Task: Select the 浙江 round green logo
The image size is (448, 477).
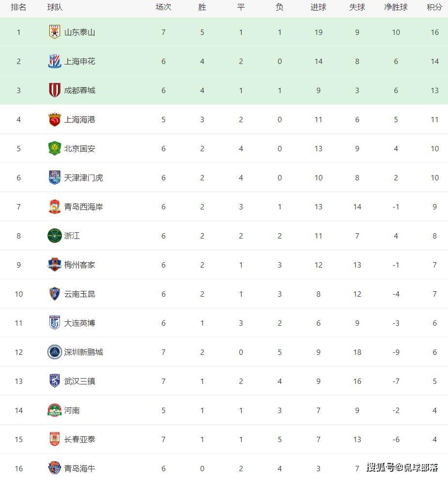Action: pyautogui.click(x=55, y=236)
